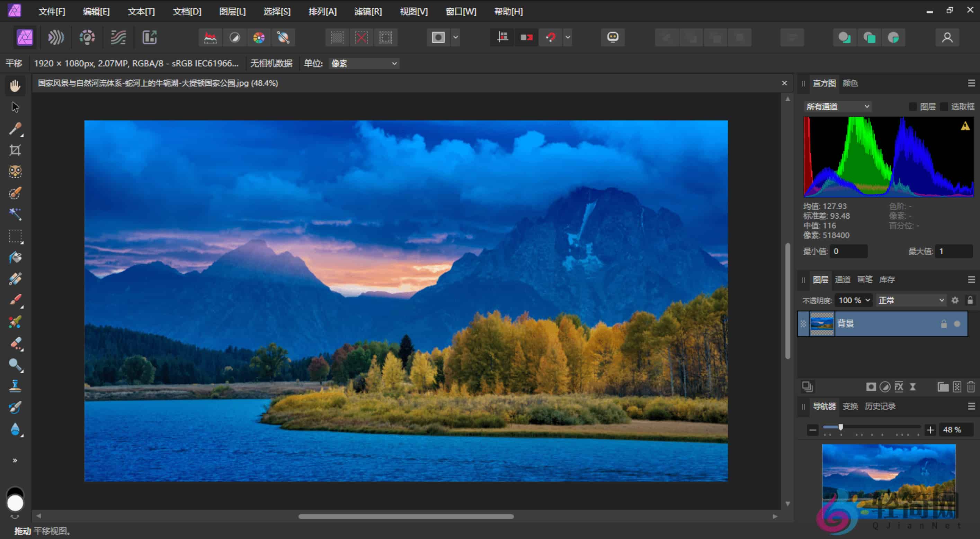The height and width of the screenshot is (539, 980).
Task: Add a mask layer from the Layers panel
Action: pyautogui.click(x=872, y=387)
